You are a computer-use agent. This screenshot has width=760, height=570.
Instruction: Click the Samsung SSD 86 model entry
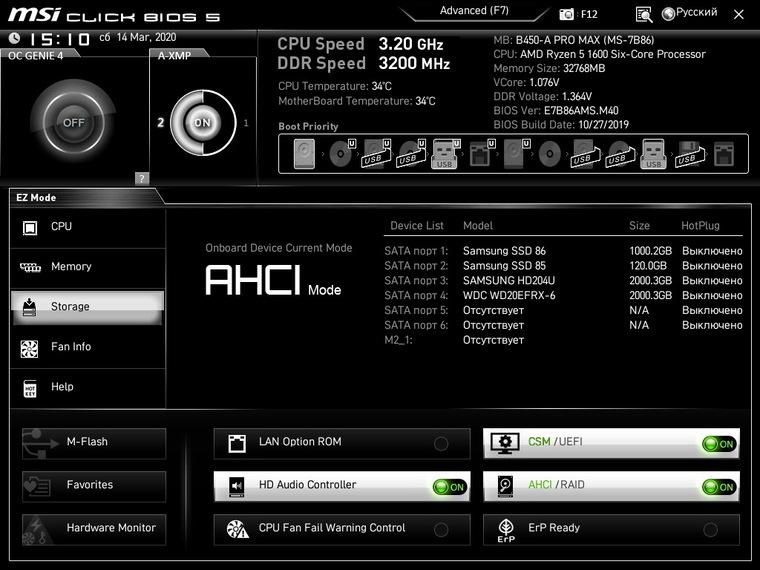[x=504, y=251]
